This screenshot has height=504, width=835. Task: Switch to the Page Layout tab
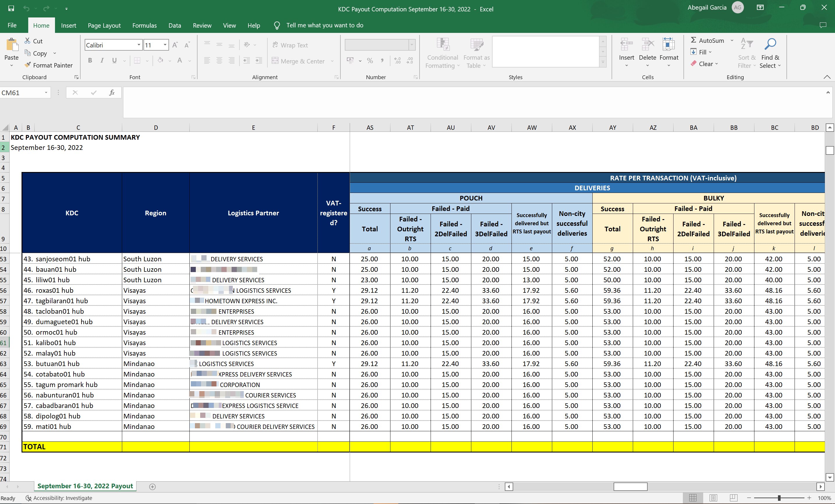pyautogui.click(x=104, y=25)
